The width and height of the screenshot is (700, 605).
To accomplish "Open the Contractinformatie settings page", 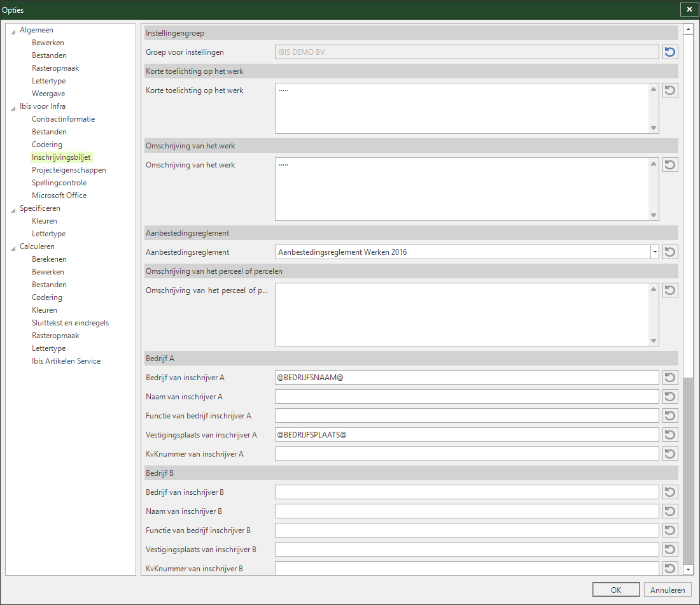I will tap(64, 119).
